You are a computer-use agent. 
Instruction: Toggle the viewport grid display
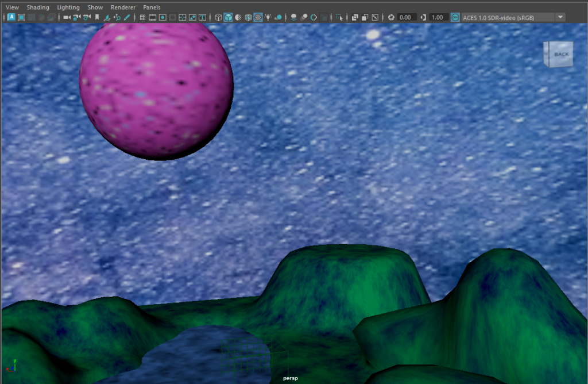point(142,17)
